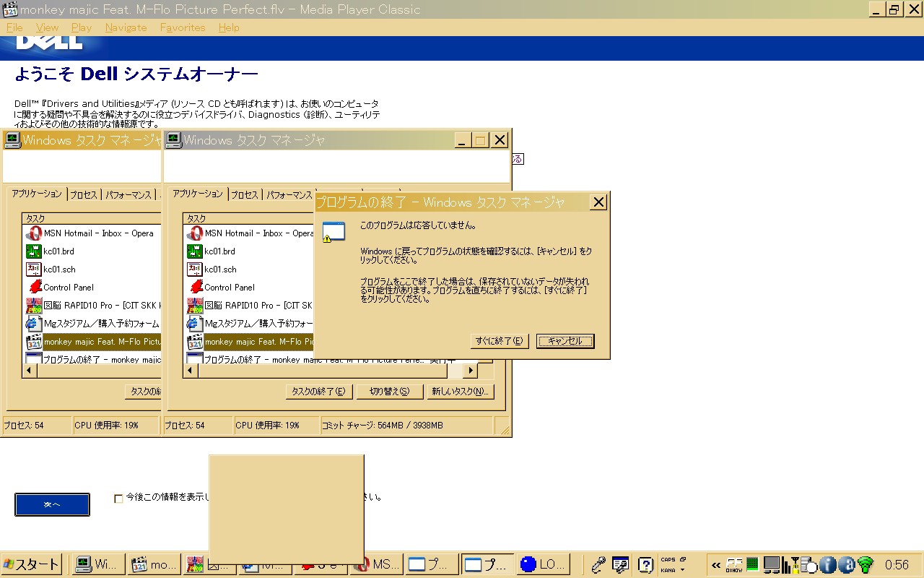
Task: Select 'Control Panel' text in right task list
Action: pyautogui.click(x=230, y=288)
